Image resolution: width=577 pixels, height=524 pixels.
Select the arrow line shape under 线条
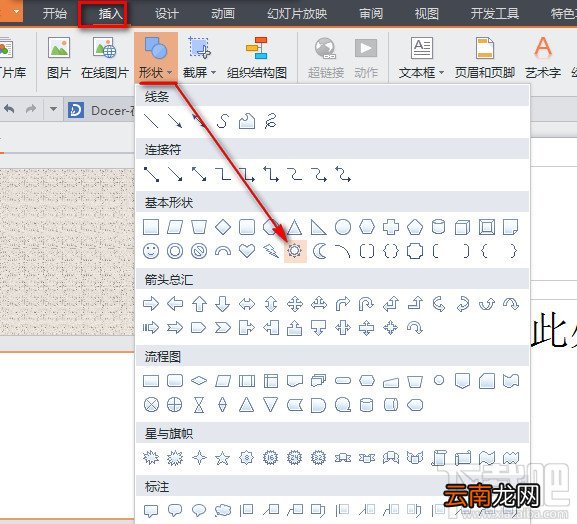[175, 121]
